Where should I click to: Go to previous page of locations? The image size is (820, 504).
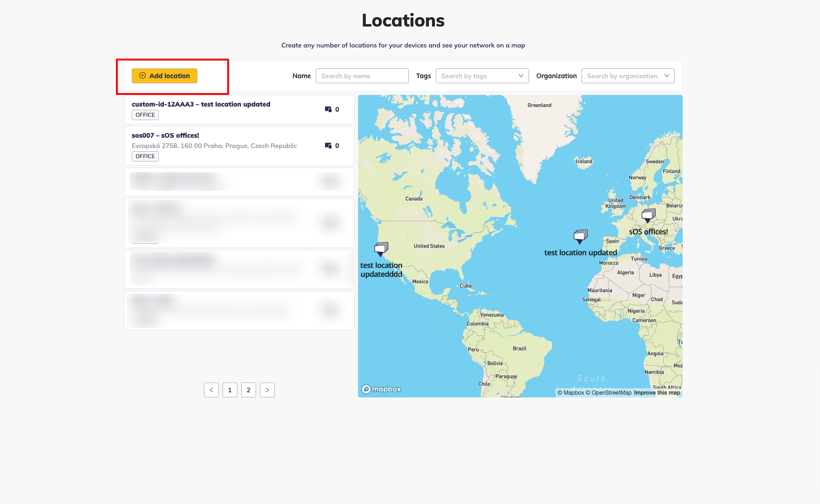click(211, 390)
